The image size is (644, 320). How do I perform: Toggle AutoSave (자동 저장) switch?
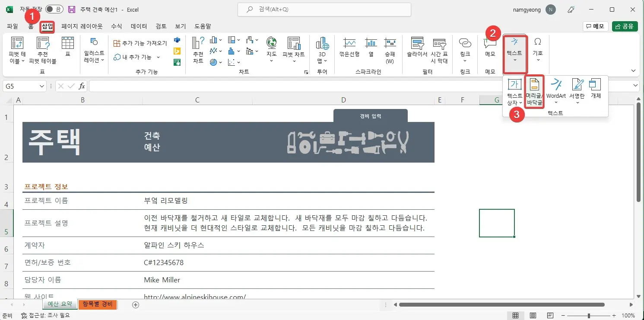54,10
